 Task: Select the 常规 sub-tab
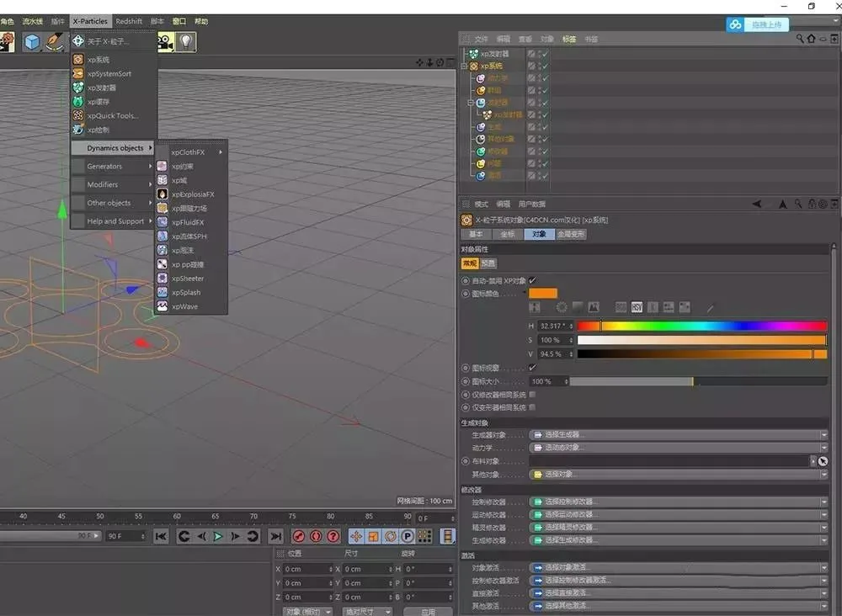[x=470, y=263]
